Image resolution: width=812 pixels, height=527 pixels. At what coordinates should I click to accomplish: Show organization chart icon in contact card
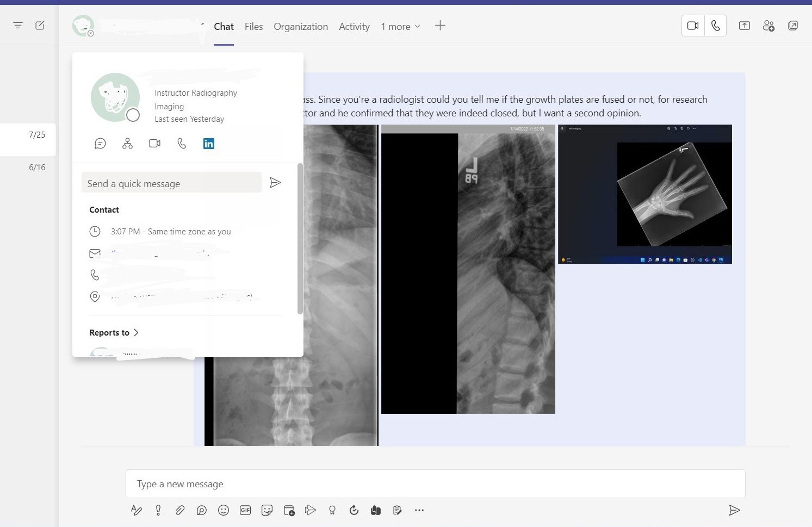click(127, 144)
